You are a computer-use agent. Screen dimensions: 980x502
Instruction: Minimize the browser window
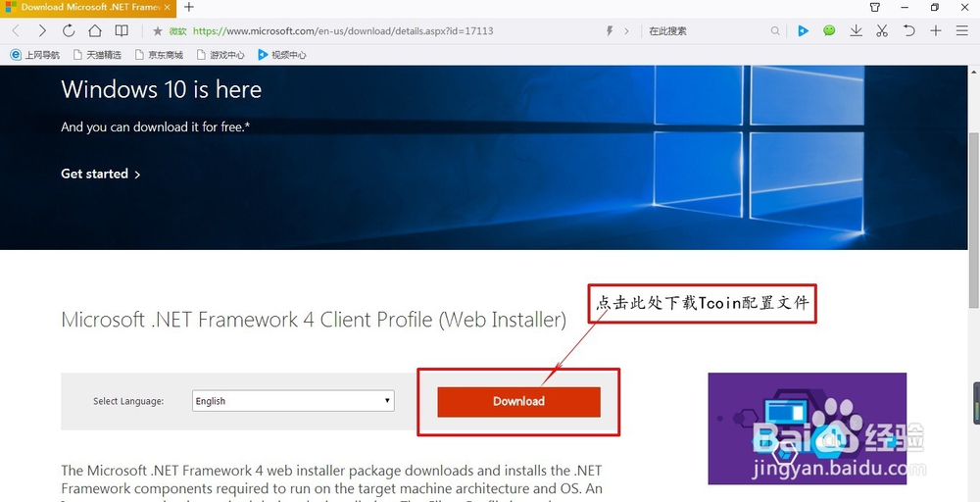(x=905, y=8)
